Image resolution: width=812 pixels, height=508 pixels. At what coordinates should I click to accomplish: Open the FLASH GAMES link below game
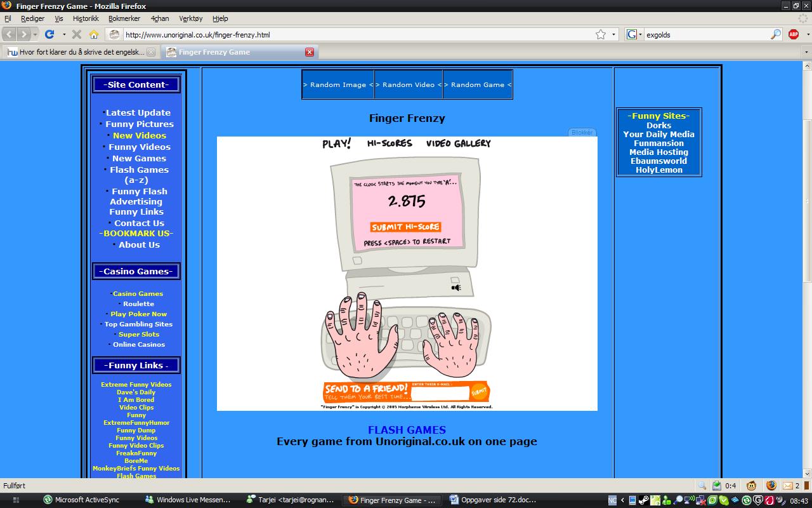point(407,430)
